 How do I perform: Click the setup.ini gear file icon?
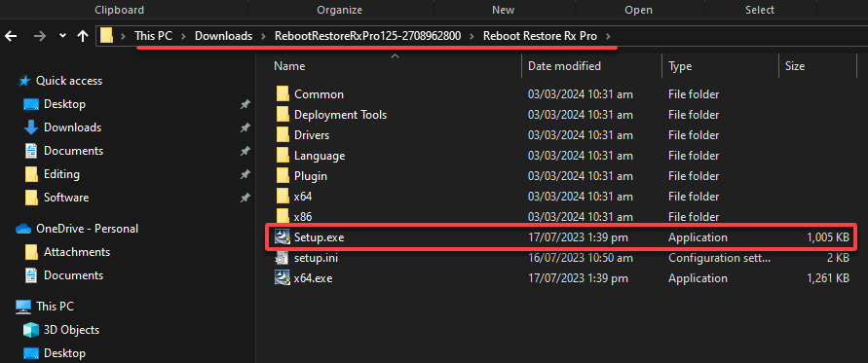[283, 257]
